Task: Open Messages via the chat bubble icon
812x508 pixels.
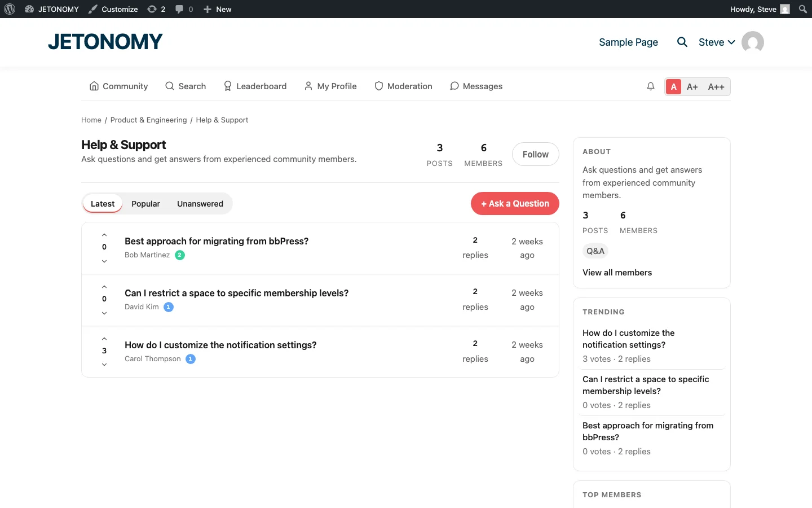Action: (x=454, y=86)
